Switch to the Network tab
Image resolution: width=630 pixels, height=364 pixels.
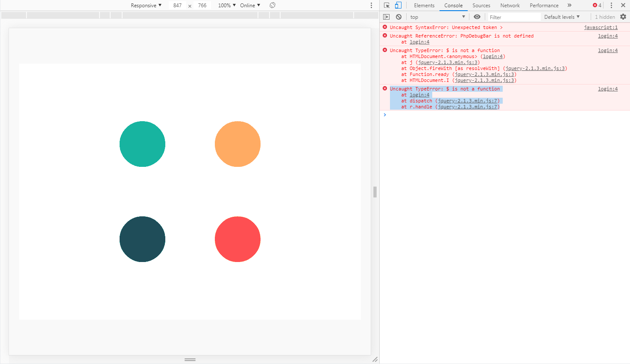click(x=510, y=6)
